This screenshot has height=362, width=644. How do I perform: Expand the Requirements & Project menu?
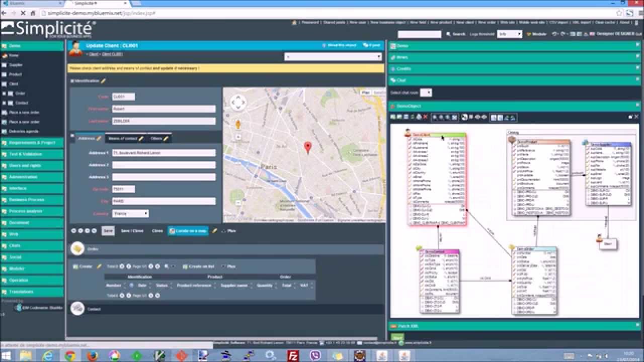[32, 142]
